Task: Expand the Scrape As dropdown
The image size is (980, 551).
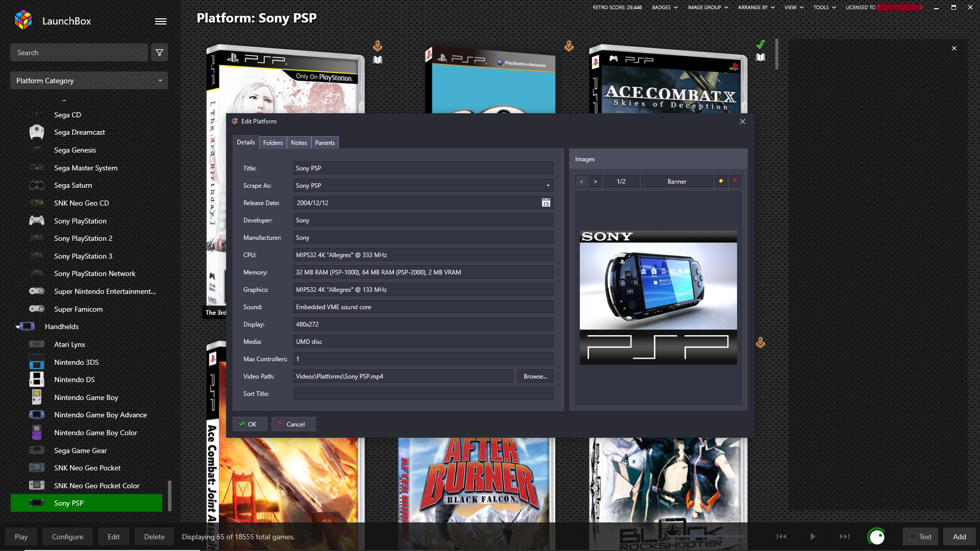Action: pyautogui.click(x=548, y=186)
